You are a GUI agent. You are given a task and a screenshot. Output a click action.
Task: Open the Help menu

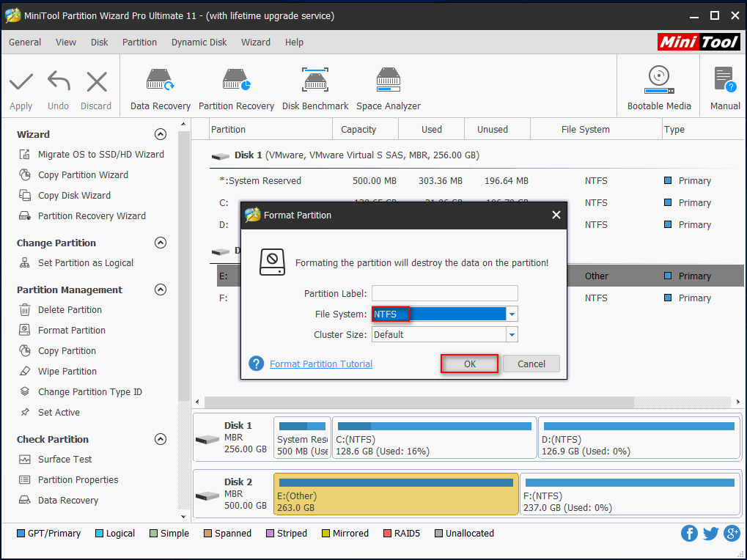[294, 42]
